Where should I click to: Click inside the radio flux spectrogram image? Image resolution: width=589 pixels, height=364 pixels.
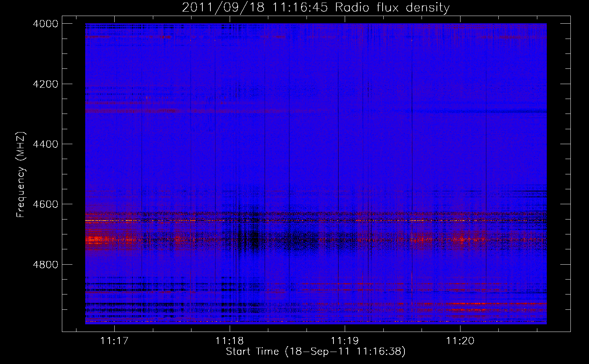(316, 174)
